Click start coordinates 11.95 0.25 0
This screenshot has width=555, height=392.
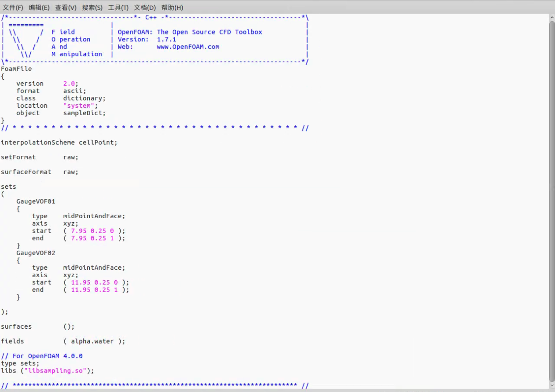(94, 282)
